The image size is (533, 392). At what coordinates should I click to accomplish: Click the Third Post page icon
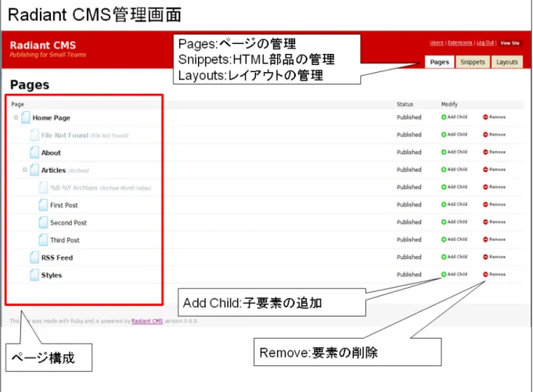[x=43, y=240]
